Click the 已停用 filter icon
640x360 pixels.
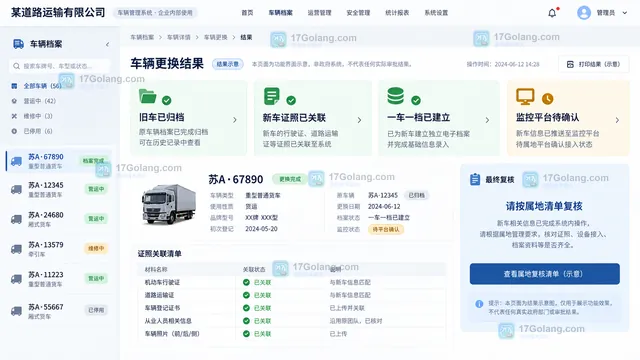coord(14,131)
